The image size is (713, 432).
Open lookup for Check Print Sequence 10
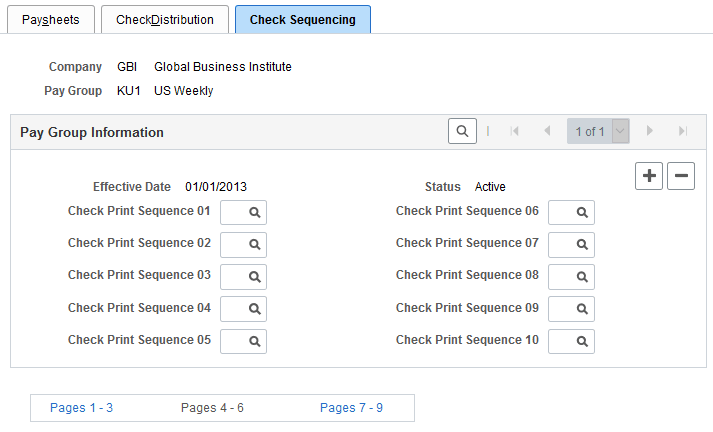pyautogui.click(x=584, y=341)
